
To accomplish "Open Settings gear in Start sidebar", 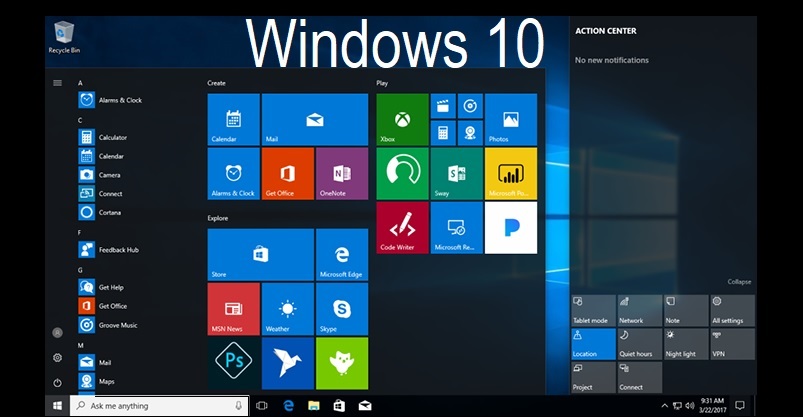I will [x=57, y=358].
